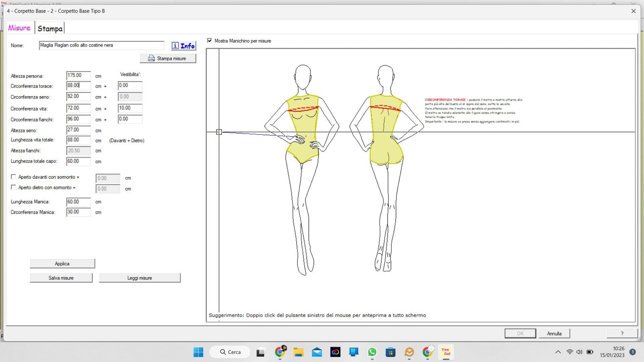Click the Annulla button
644x362 pixels.
pyautogui.click(x=554, y=333)
